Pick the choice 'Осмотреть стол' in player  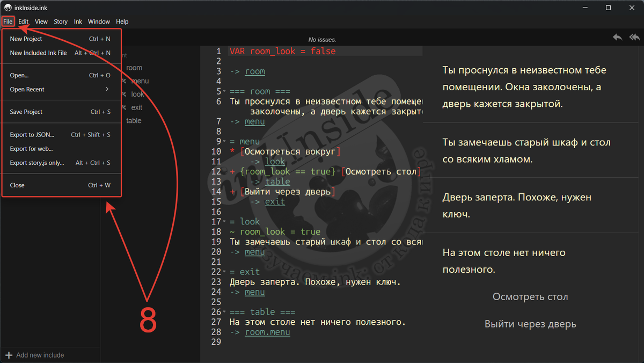coord(530,297)
